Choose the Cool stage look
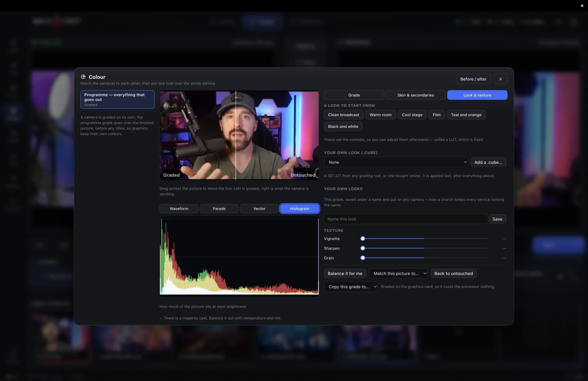Viewport: 588px width, 381px height. point(412,115)
